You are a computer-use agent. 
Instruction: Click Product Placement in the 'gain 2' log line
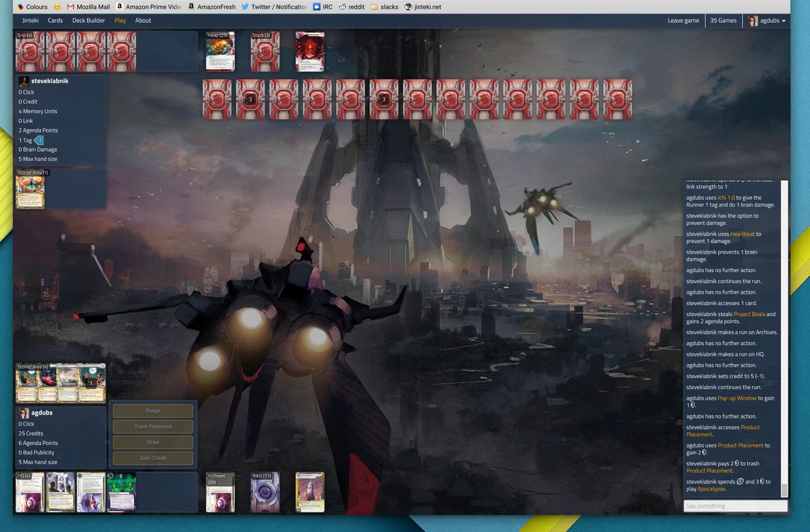pyautogui.click(x=740, y=446)
